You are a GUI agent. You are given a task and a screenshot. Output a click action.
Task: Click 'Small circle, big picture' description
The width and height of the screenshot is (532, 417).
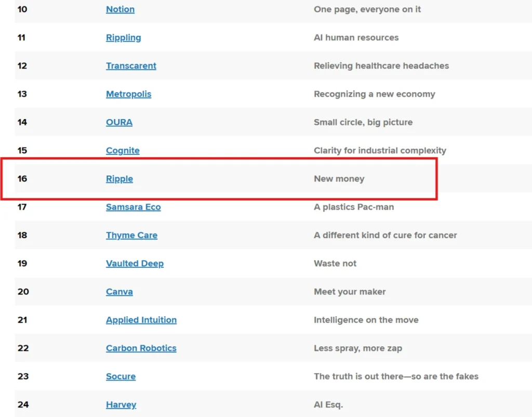[363, 122]
